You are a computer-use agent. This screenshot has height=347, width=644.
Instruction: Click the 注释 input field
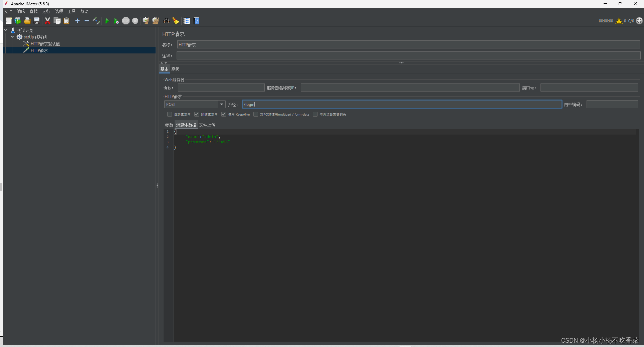point(408,55)
